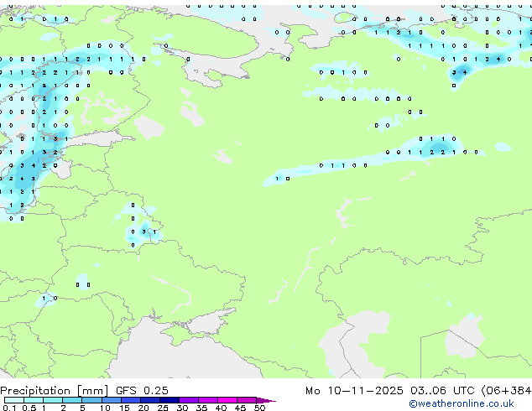Click the legend value '50'
Image resolution: width=532 pixels, height=411 pixels.
tap(259, 408)
